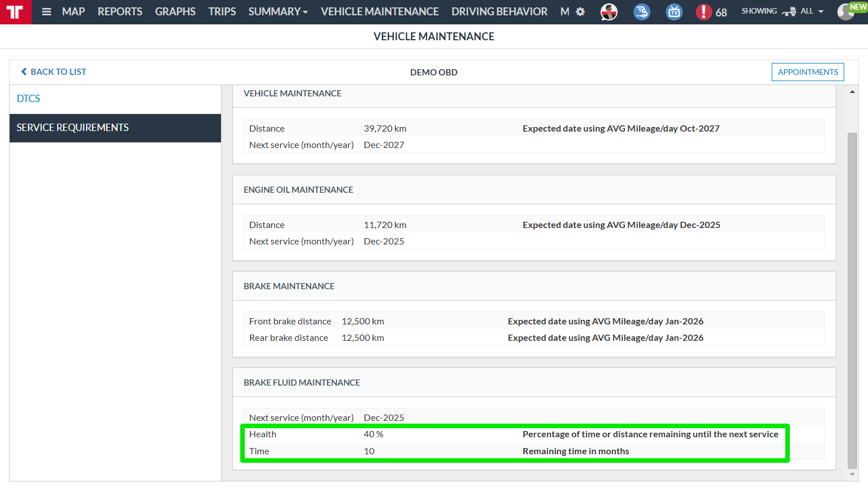Image resolution: width=868 pixels, height=490 pixels.
Task: Open the Driving Behavior menu item
Action: pyautogui.click(x=499, y=12)
